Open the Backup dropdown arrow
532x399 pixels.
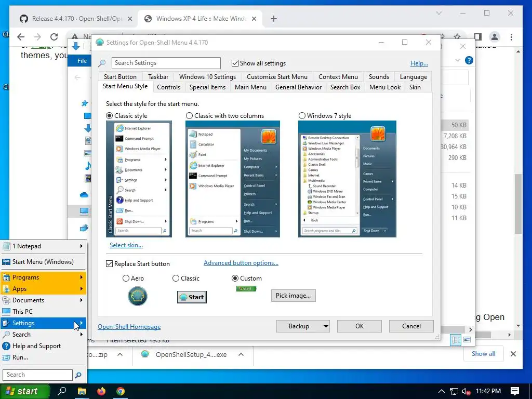(326, 326)
